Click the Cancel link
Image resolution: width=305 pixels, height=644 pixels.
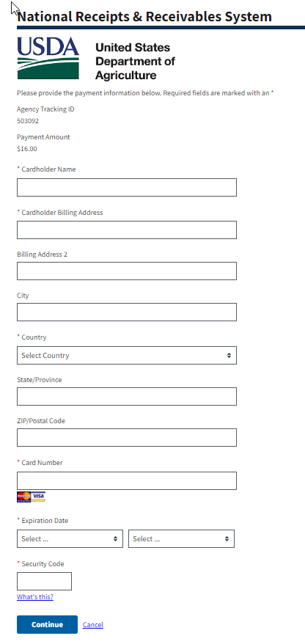93,625
